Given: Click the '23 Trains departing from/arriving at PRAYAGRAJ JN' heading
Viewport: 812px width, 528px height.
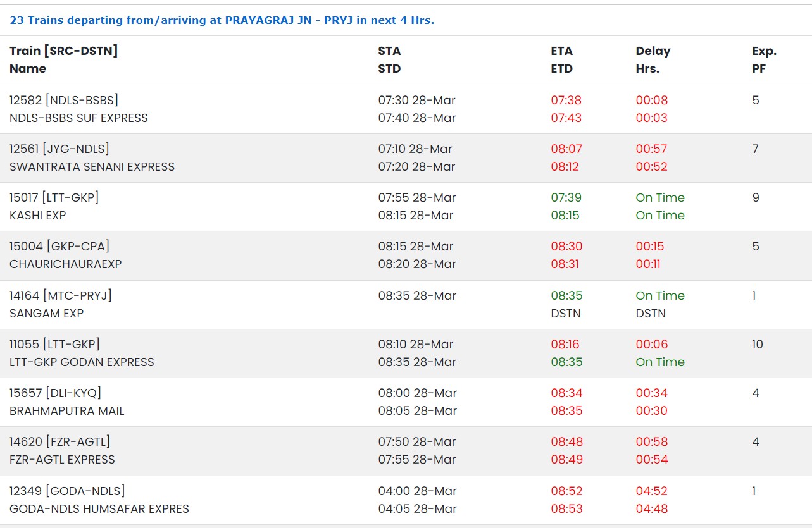Looking at the screenshot, I should [222, 20].
